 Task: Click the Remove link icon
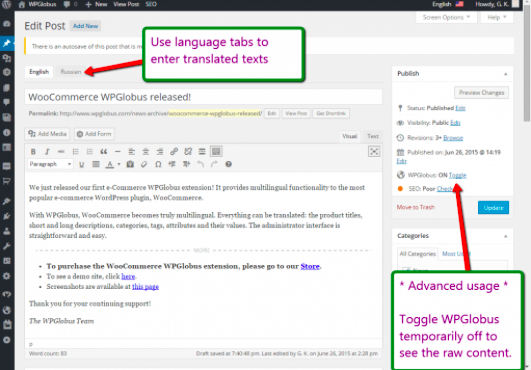point(188,152)
